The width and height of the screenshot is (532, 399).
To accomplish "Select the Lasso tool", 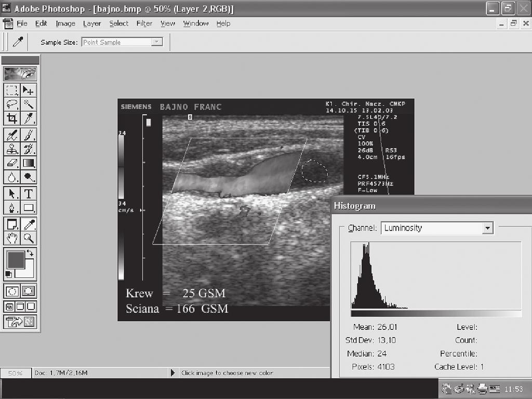I will pos(12,104).
